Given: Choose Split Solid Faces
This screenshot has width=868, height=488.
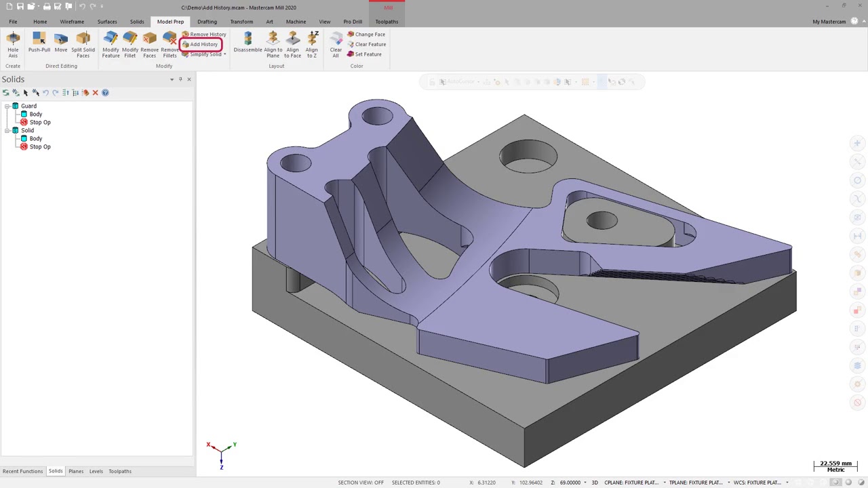Looking at the screenshot, I should pos(83,45).
